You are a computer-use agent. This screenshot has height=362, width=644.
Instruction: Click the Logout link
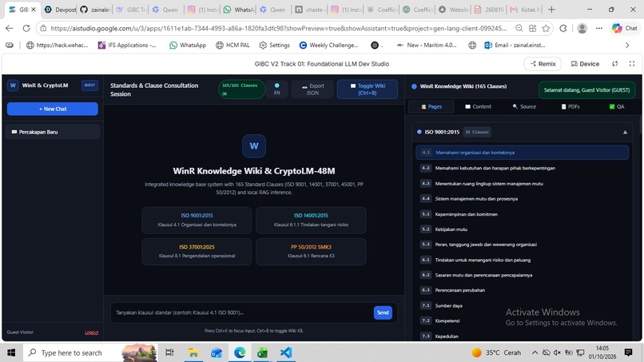click(91, 332)
